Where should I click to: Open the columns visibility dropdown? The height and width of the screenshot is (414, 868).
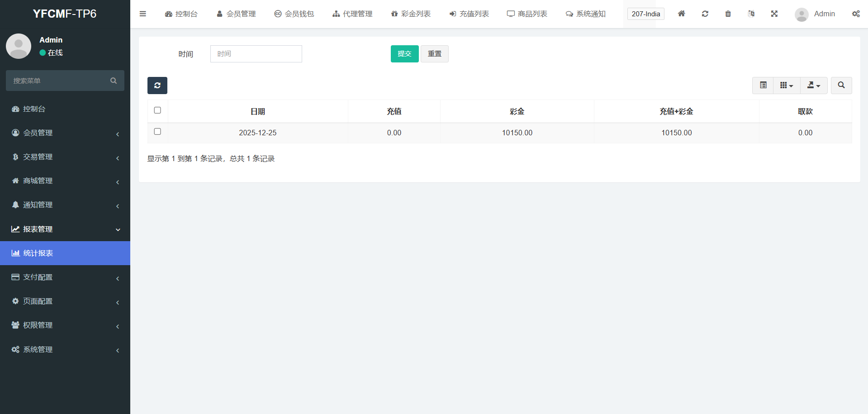(x=787, y=86)
